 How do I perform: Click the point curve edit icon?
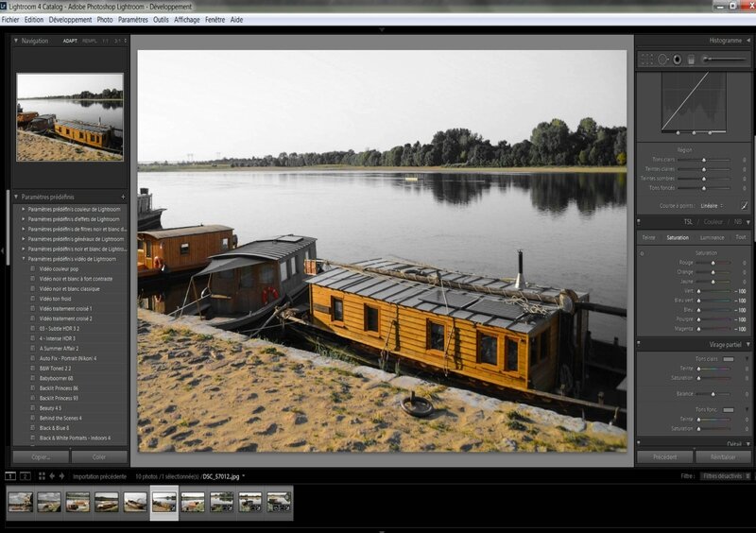click(x=745, y=206)
